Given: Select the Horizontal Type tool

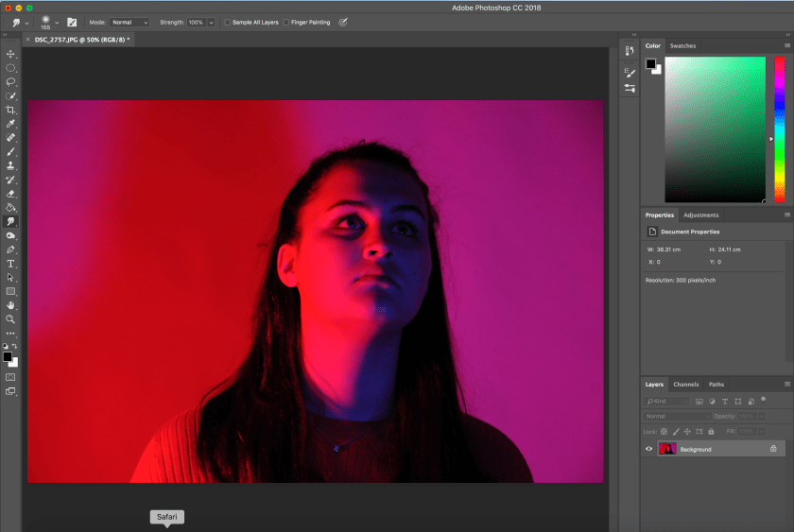Looking at the screenshot, I should (10, 264).
